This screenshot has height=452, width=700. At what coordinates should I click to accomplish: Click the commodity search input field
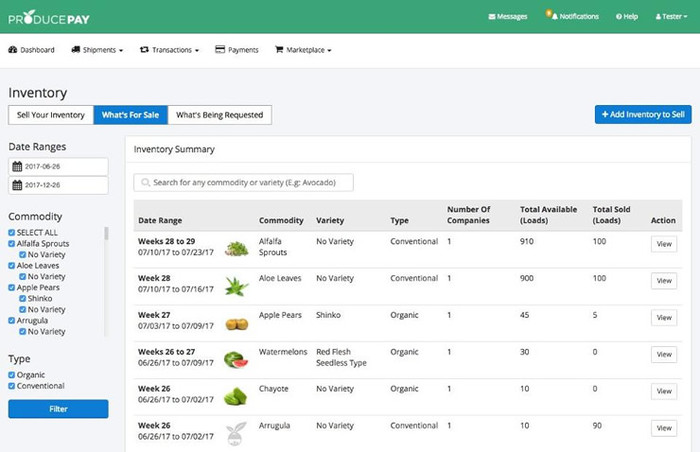coord(244,183)
